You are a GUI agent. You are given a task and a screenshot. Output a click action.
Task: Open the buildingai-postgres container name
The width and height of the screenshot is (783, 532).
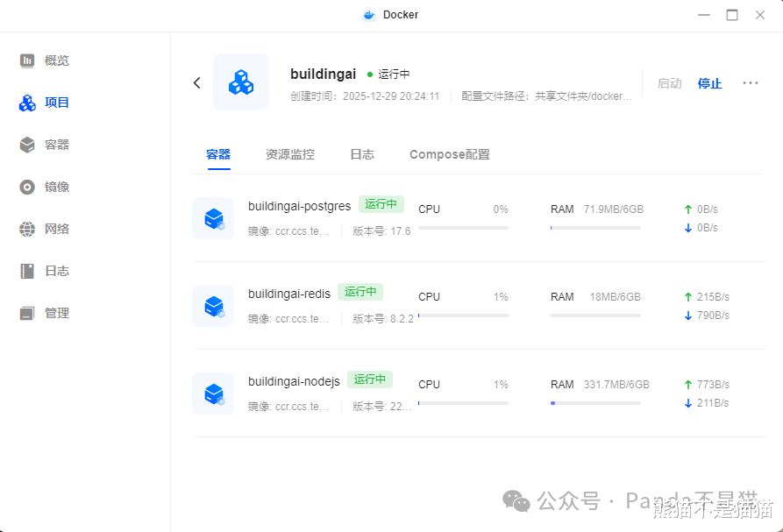point(300,206)
